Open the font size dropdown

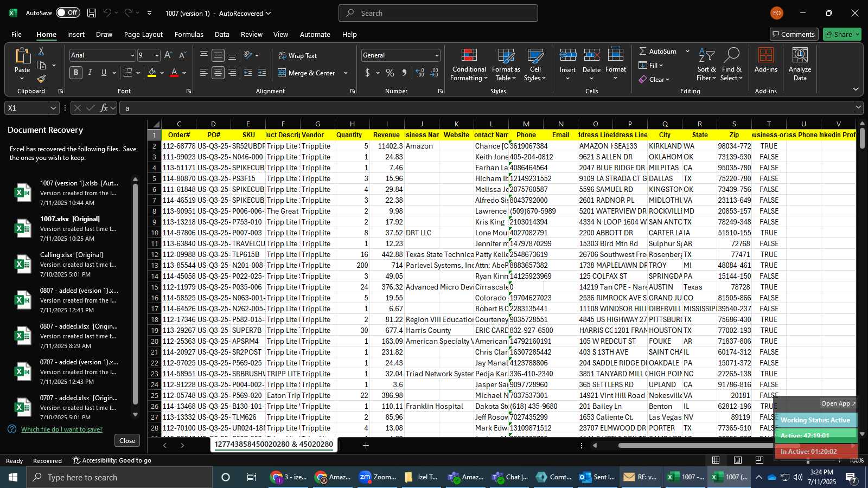[157, 55]
